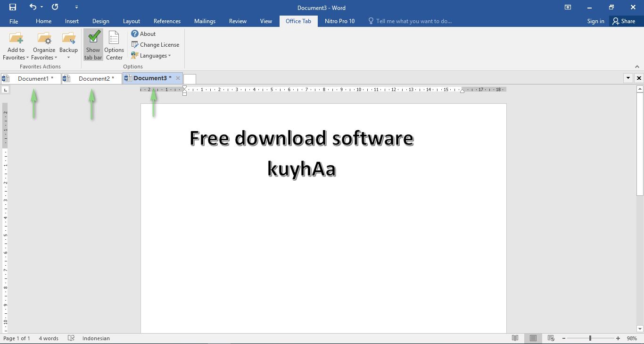Viewport: 644px width, 344px height.
Task: Switch to the Review tab
Action: click(x=238, y=21)
